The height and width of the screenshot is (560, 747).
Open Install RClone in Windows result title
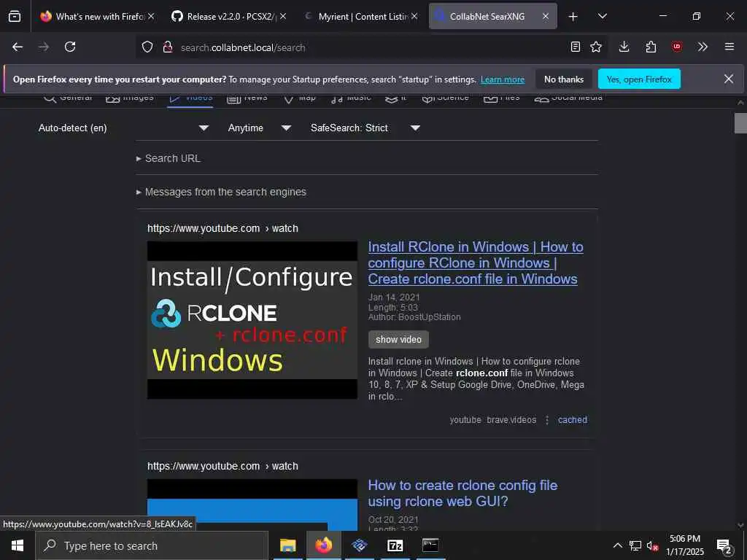[x=475, y=262]
